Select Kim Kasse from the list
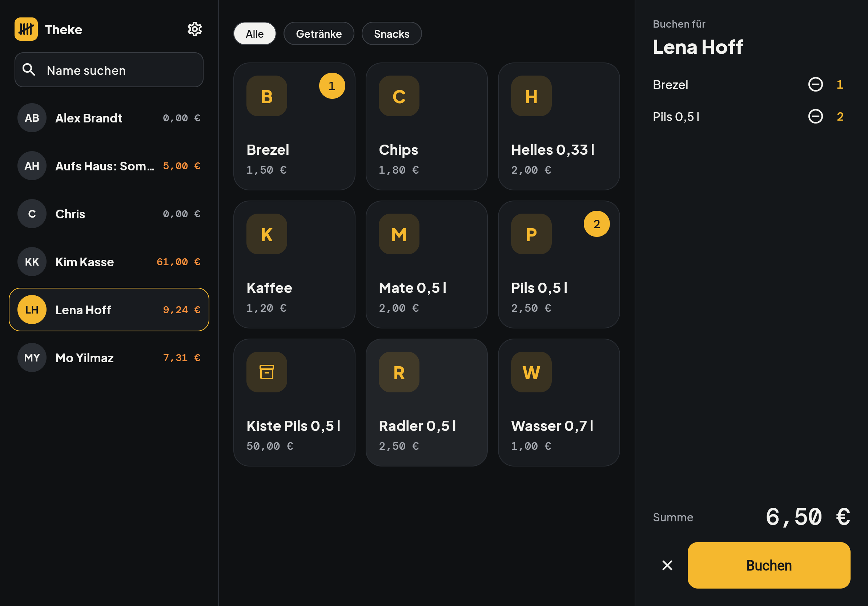The width and height of the screenshot is (868, 606). (109, 262)
